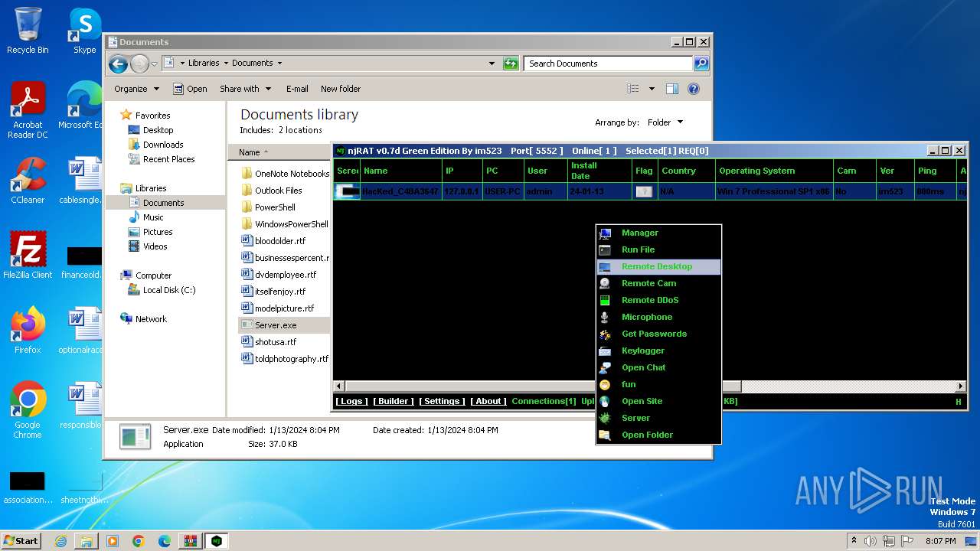Click the Operating System column header
980x551 pixels.
(x=774, y=171)
